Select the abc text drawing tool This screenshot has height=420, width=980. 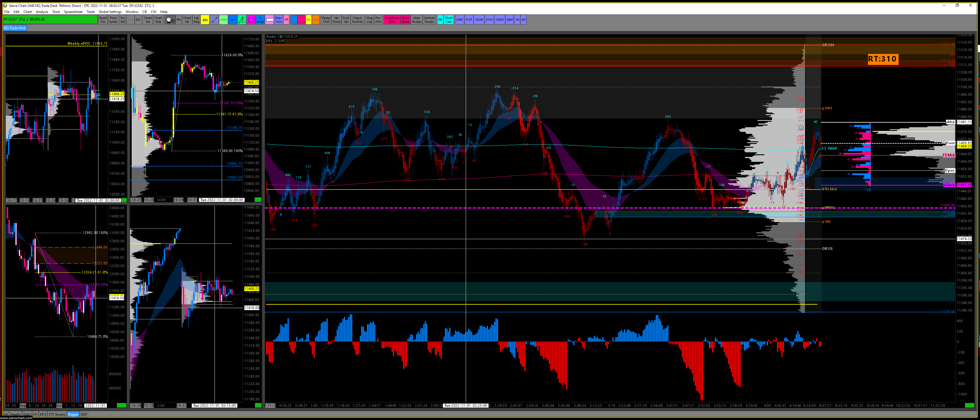[205, 20]
